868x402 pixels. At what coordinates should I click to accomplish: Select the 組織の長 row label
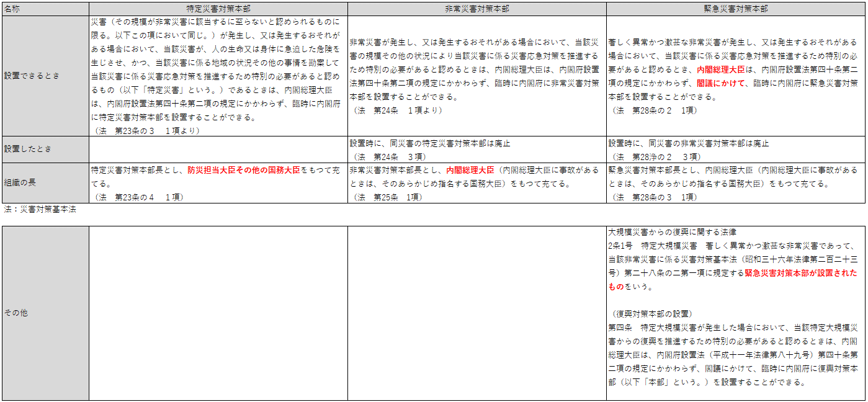45,183
